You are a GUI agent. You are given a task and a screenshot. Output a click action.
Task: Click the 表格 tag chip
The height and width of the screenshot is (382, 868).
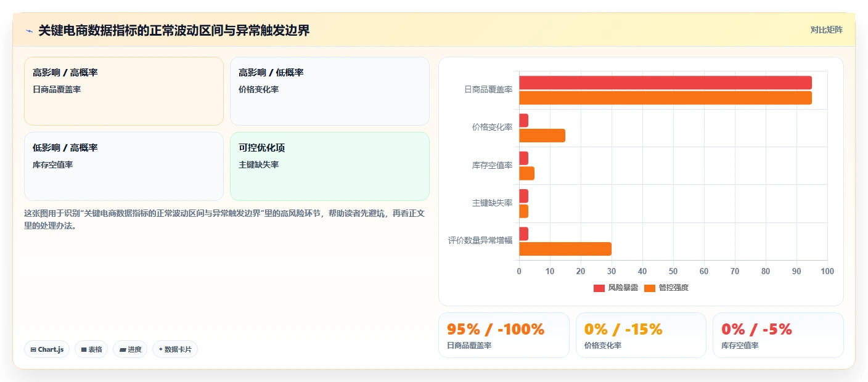(91, 349)
